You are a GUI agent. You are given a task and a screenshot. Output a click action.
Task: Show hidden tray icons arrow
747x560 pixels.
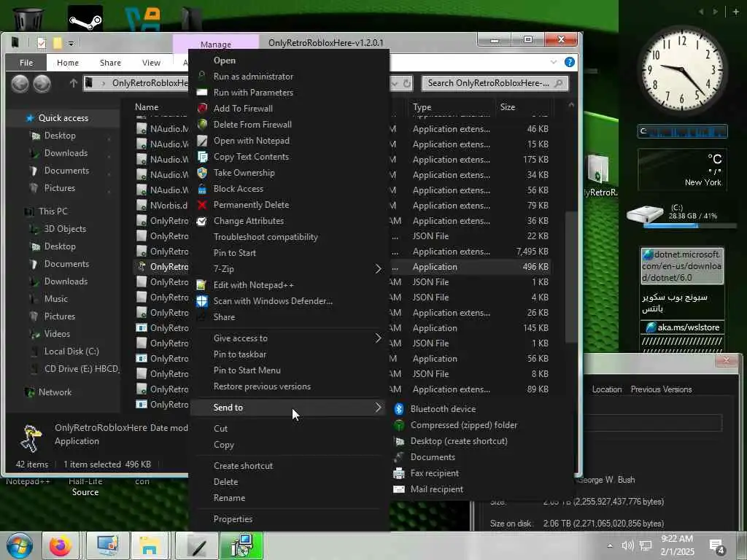coord(610,545)
